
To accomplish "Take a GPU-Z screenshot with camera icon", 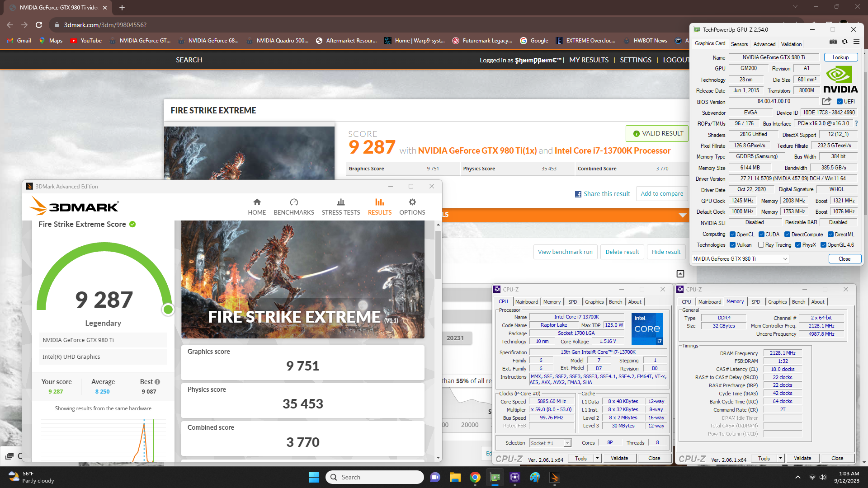I will [x=833, y=42].
